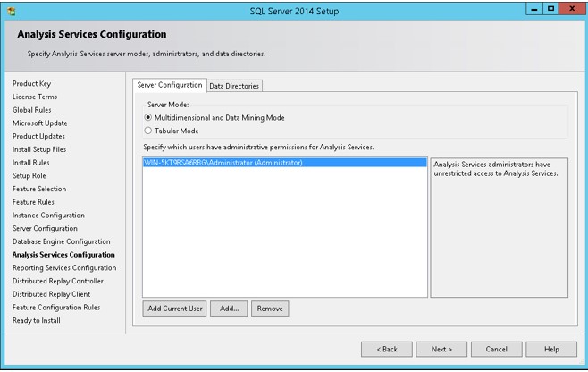Go to the Next setup step

pos(441,349)
